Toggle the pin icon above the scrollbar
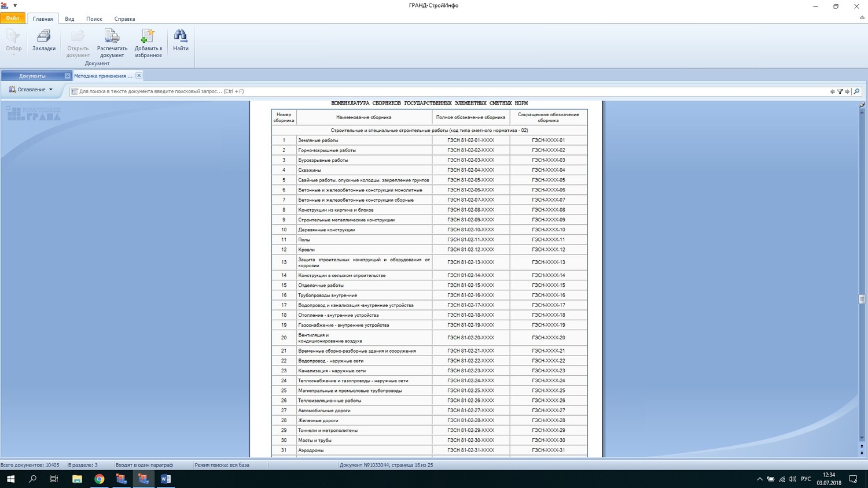The image size is (868, 488). (862, 105)
